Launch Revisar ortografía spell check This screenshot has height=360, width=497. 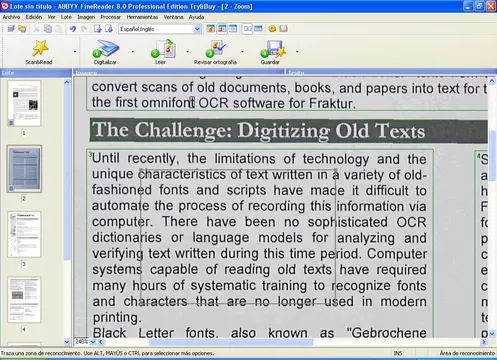215,51
